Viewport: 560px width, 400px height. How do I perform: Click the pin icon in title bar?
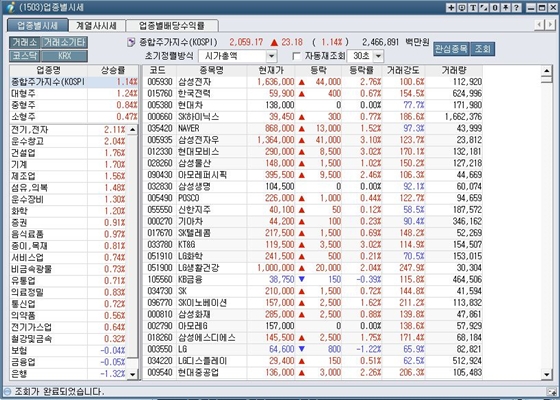tap(506, 8)
